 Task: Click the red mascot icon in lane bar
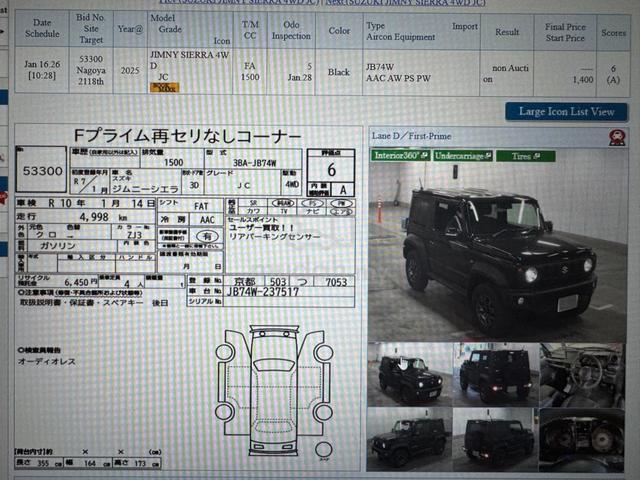[617, 138]
